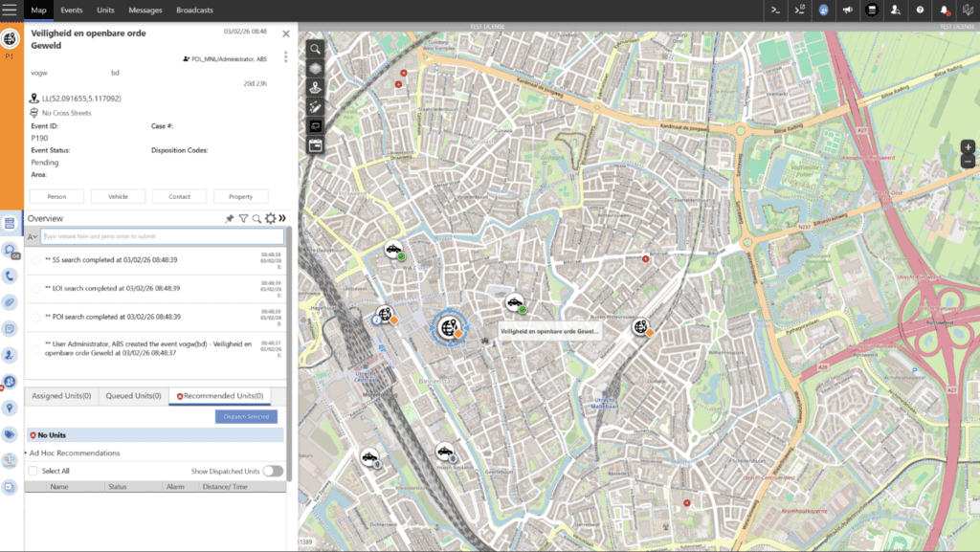Select the SS search completed remark radio
This screenshot has height=552, width=980.
click(x=35, y=260)
